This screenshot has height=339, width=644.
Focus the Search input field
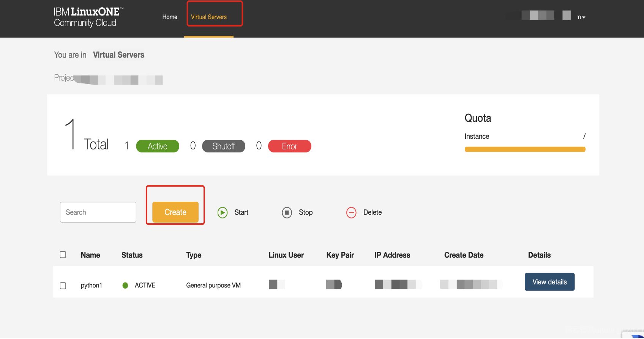click(x=98, y=212)
